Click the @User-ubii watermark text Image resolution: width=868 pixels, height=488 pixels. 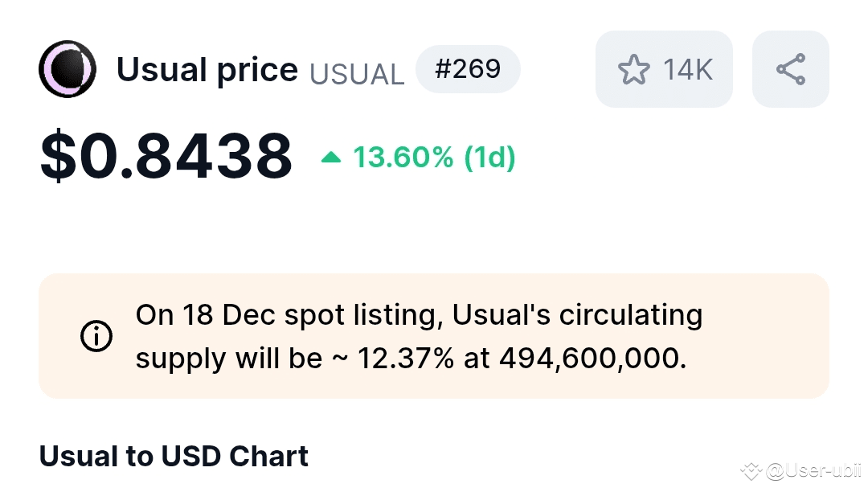pyautogui.click(x=813, y=470)
